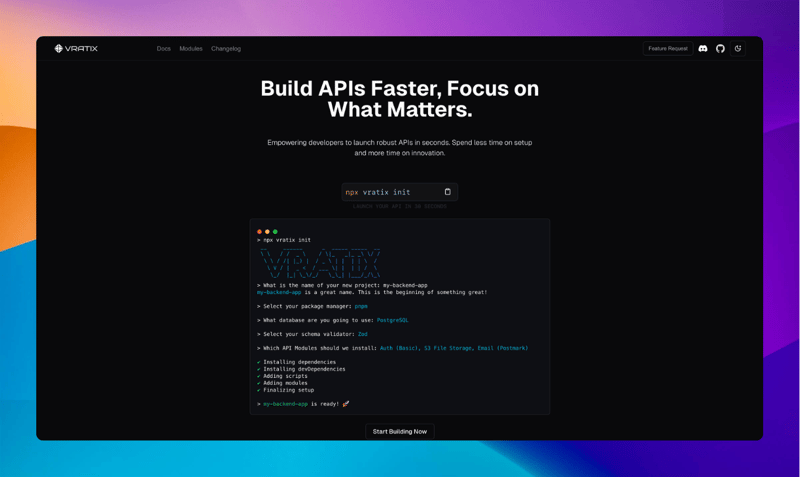Image resolution: width=800 pixels, height=477 pixels.
Task: Click the Zod schema validator text
Action: [363, 334]
